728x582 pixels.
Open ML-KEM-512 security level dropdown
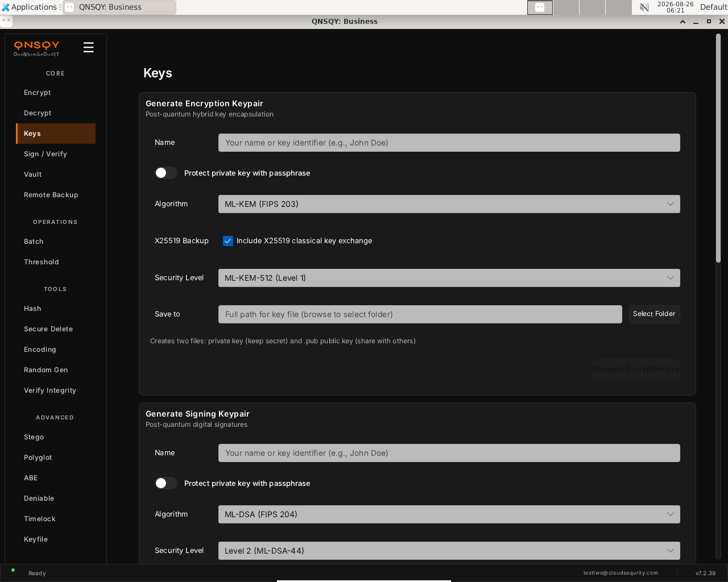(x=449, y=278)
